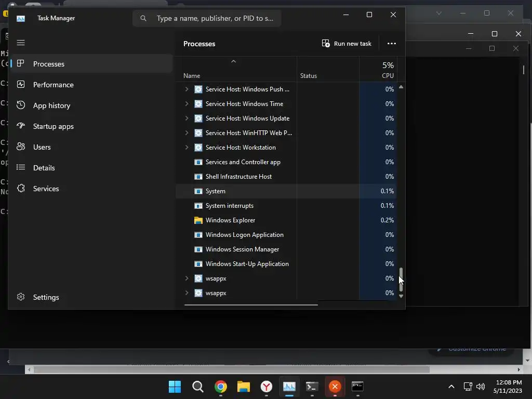This screenshot has width=532, height=399.
Task: Click the App history clock icon
Action: tap(21, 105)
